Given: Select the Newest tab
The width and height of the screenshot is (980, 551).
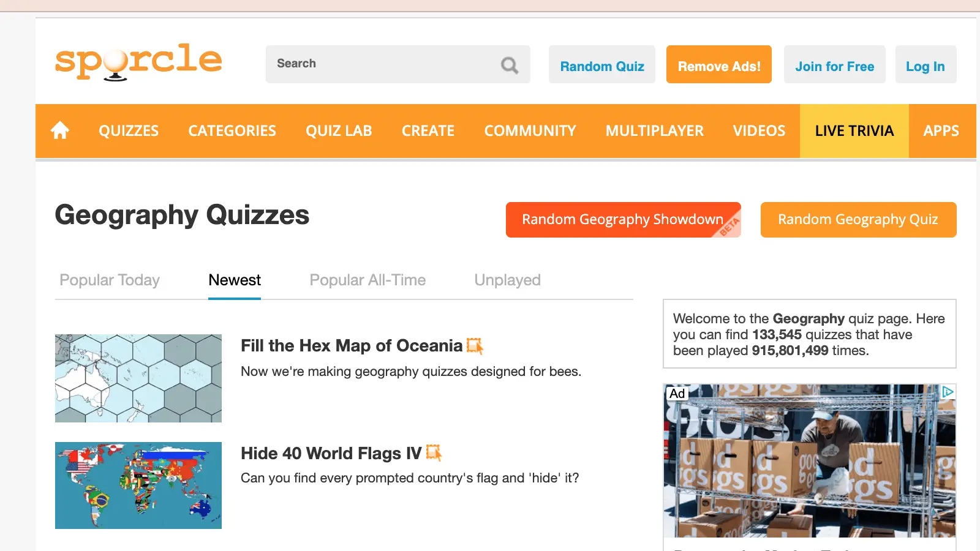Looking at the screenshot, I should pyautogui.click(x=235, y=280).
